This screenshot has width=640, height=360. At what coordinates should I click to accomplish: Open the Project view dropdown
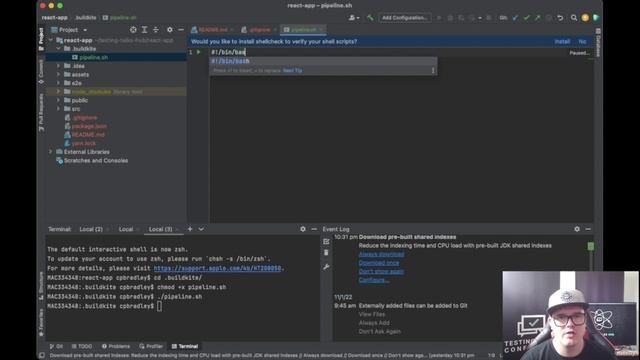[x=69, y=30]
